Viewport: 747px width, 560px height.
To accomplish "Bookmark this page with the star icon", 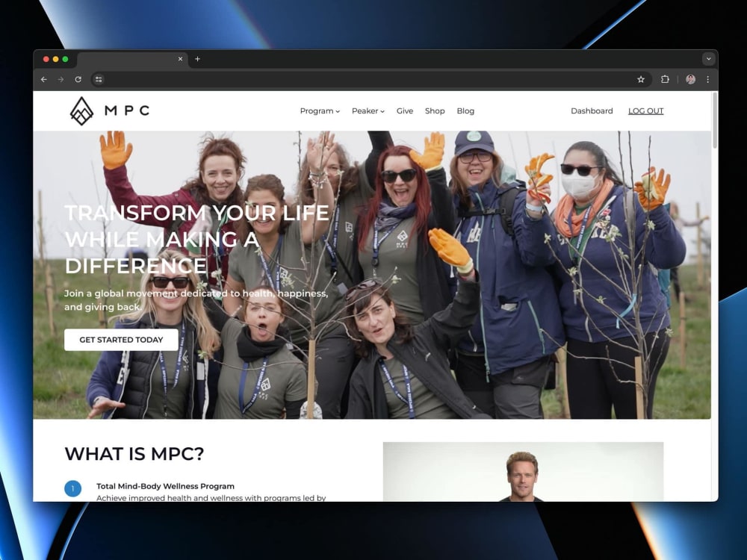I will point(641,80).
